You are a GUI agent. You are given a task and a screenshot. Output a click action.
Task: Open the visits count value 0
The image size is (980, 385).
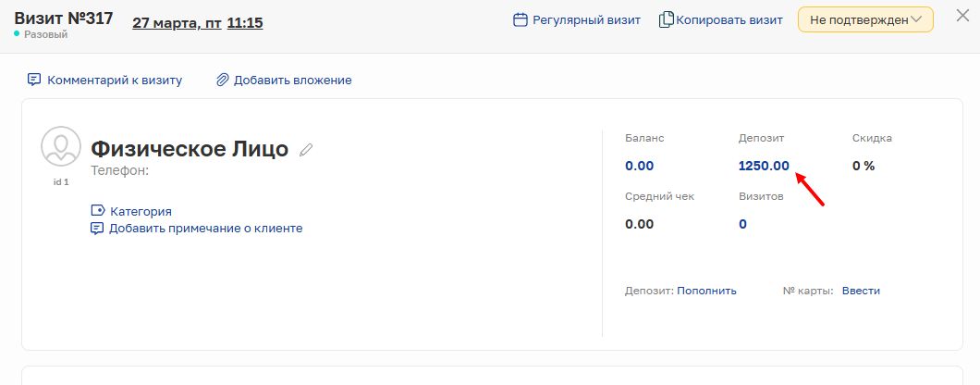742,224
